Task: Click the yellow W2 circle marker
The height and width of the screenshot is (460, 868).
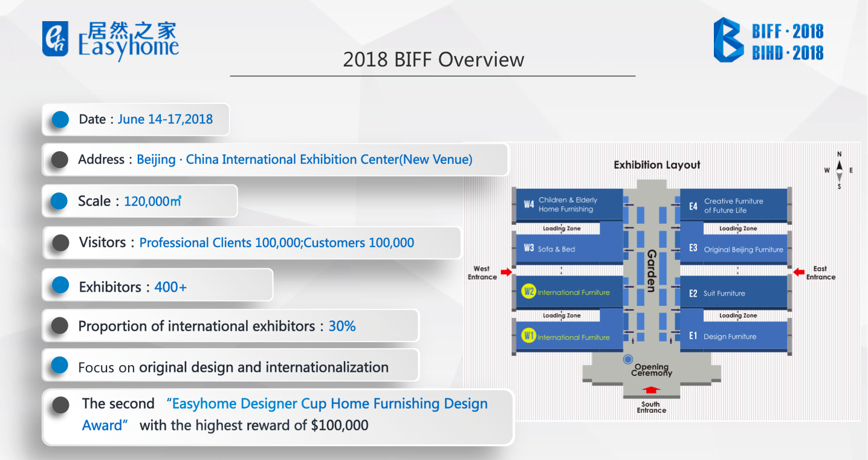Action: click(529, 292)
